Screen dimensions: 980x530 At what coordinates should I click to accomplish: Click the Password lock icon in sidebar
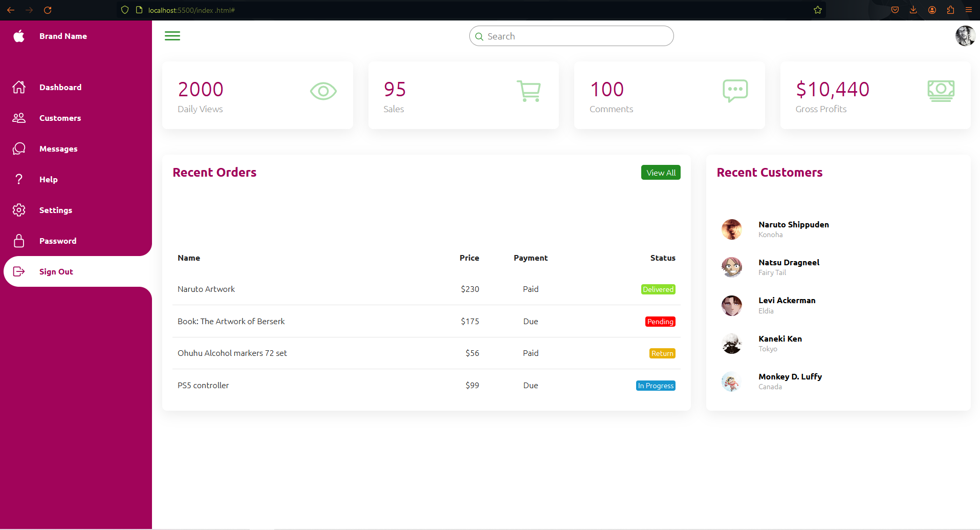tap(19, 241)
